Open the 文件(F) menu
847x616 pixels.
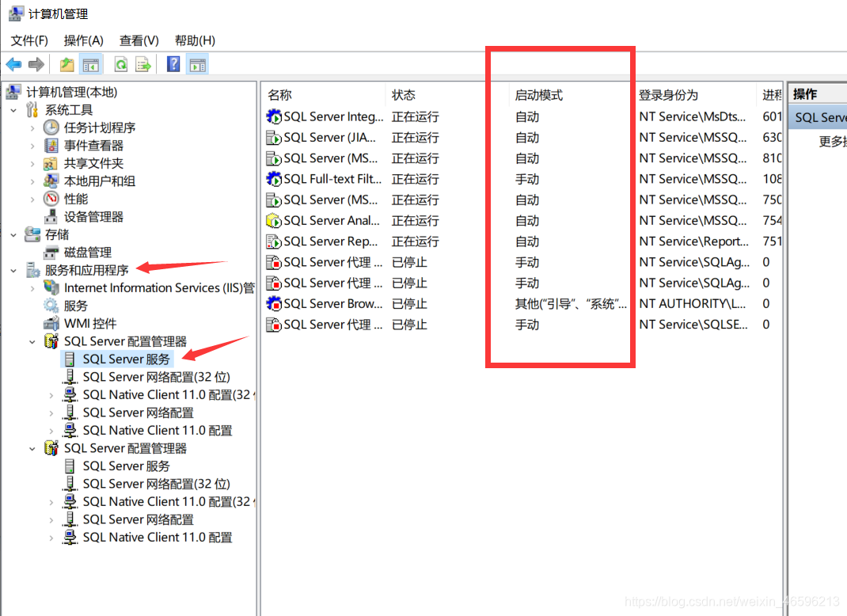tap(29, 40)
